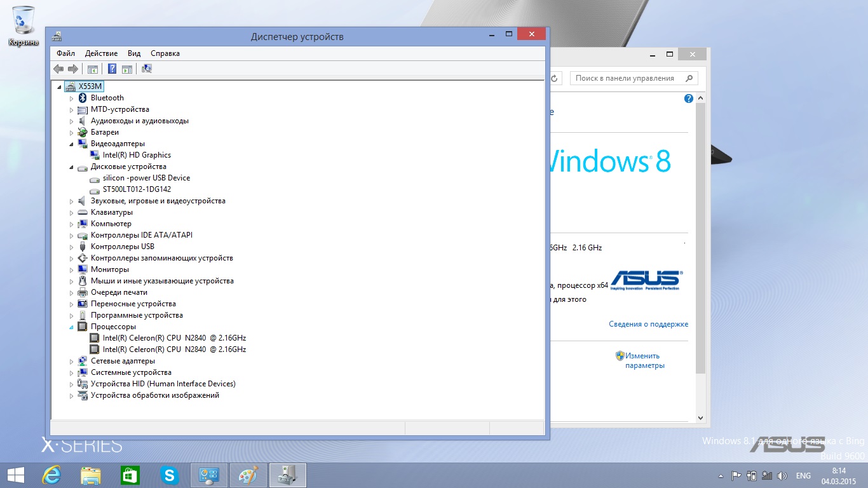Viewport: 868px width, 488px height.
Task: Select Устройства обработки изображений
Action: (154, 395)
